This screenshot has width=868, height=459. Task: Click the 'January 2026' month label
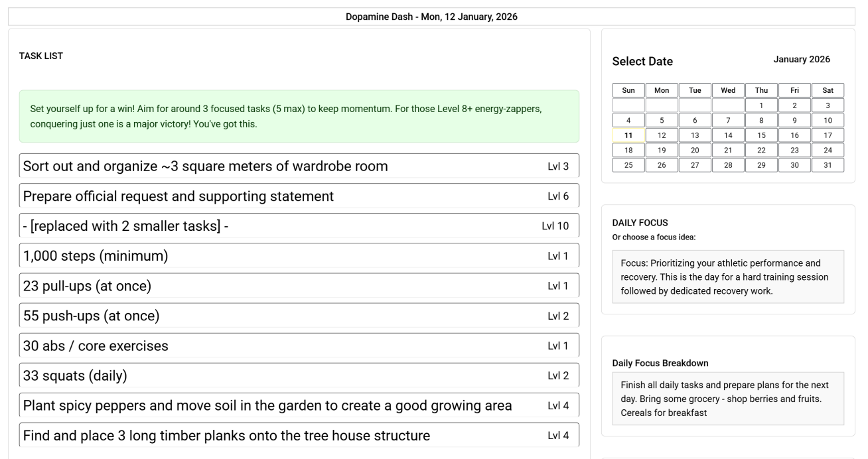[x=802, y=60]
